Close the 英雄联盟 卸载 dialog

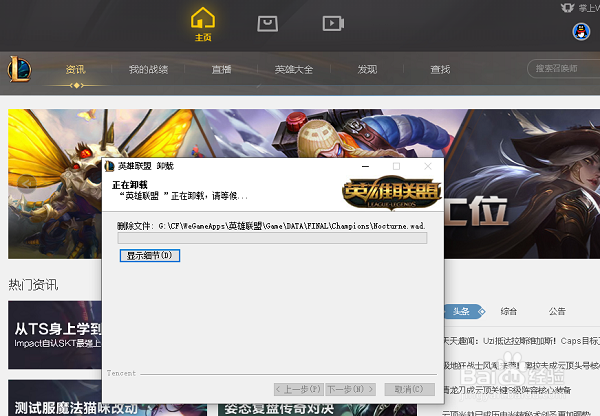(x=428, y=166)
